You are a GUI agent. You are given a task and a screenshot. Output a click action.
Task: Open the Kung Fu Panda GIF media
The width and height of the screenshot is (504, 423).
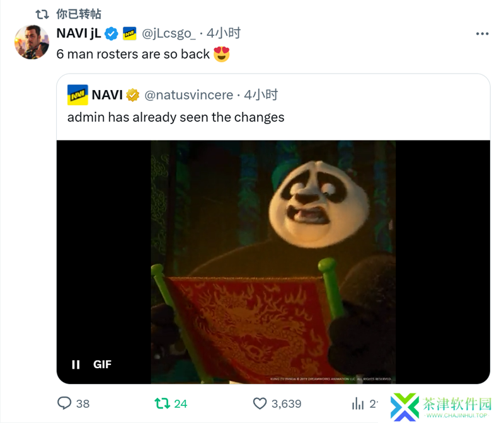[x=273, y=262]
